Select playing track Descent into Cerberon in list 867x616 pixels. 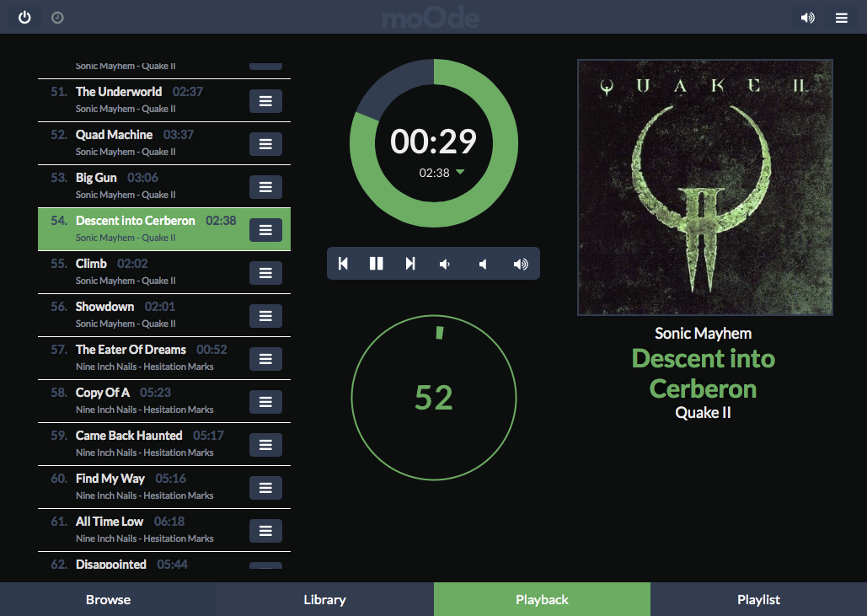(x=164, y=229)
